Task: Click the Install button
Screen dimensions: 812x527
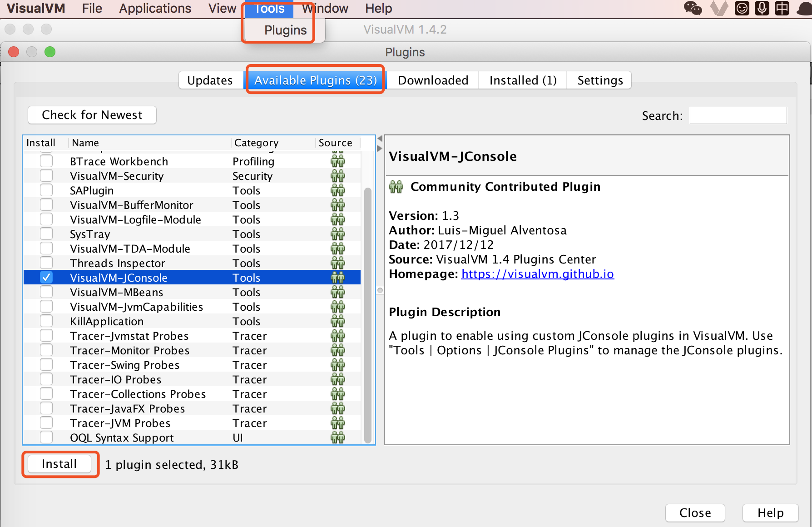Action: tap(59, 464)
